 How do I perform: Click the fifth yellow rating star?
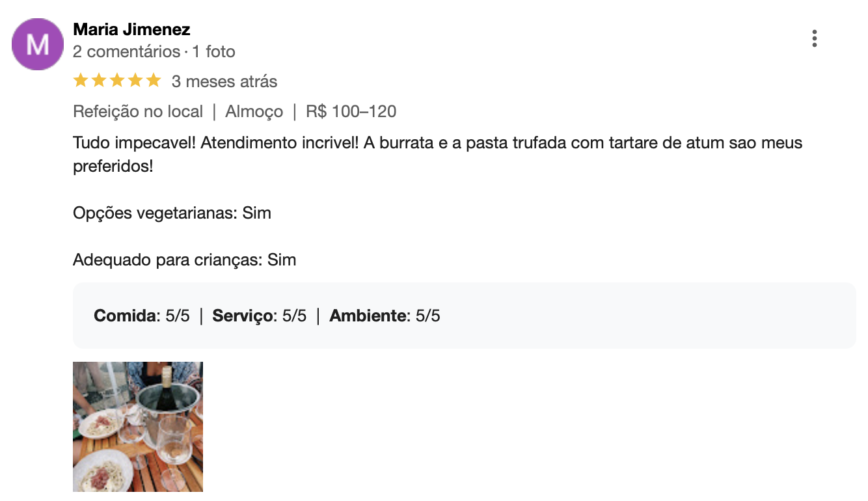pyautogui.click(x=154, y=81)
